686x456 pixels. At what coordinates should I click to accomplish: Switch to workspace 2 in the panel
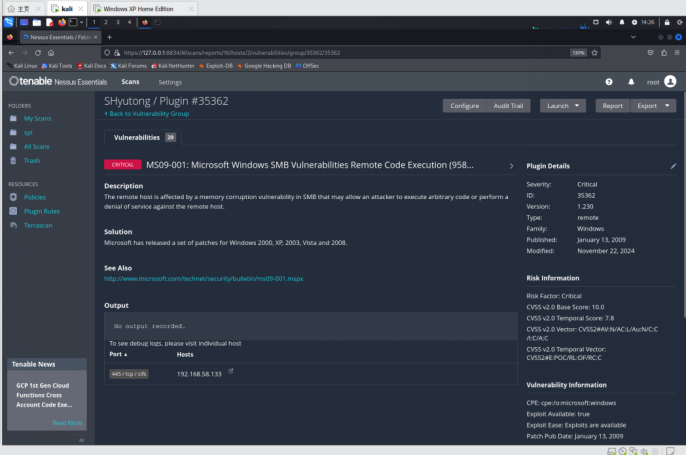[x=106, y=22]
